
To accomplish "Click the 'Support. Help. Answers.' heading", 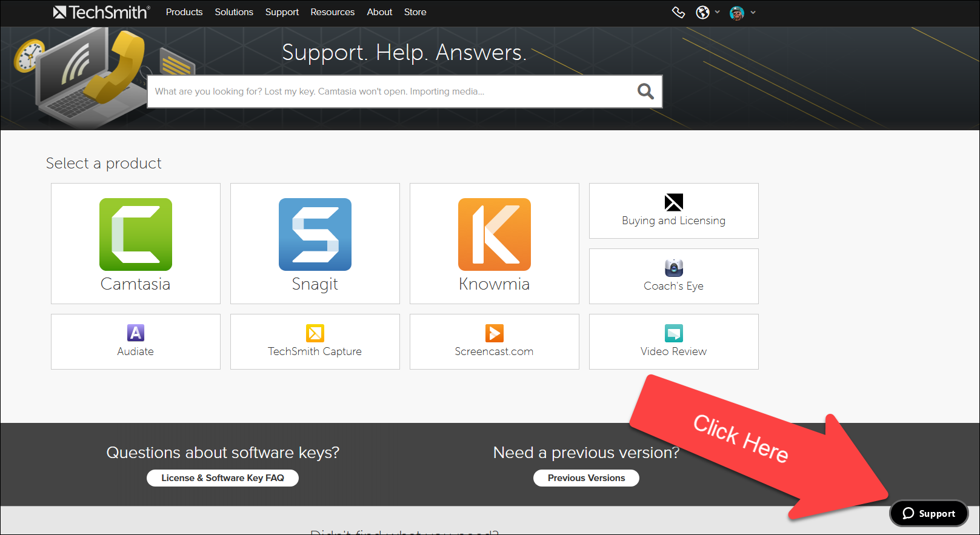I will (404, 53).
